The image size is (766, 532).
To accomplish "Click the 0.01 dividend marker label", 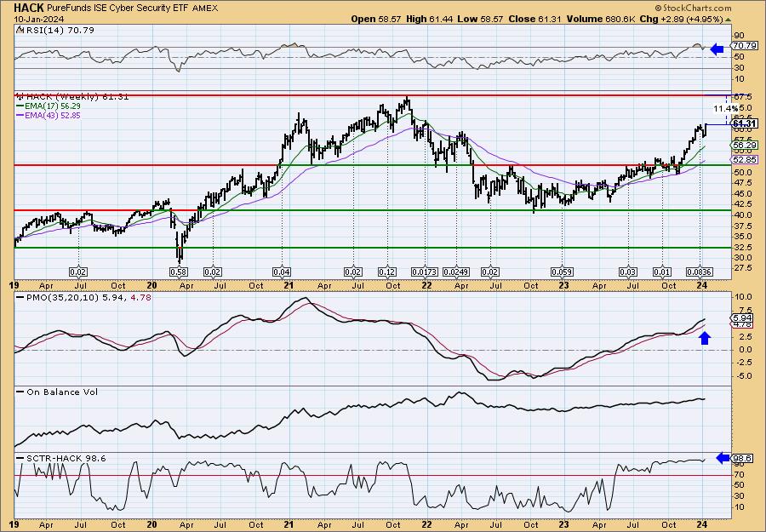I will 662,272.
